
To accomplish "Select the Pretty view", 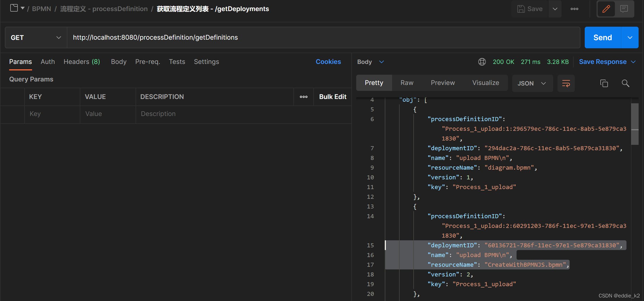I will coord(374,83).
